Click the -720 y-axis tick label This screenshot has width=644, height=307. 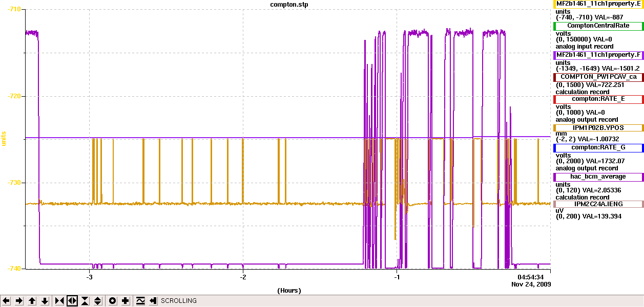coord(14,96)
